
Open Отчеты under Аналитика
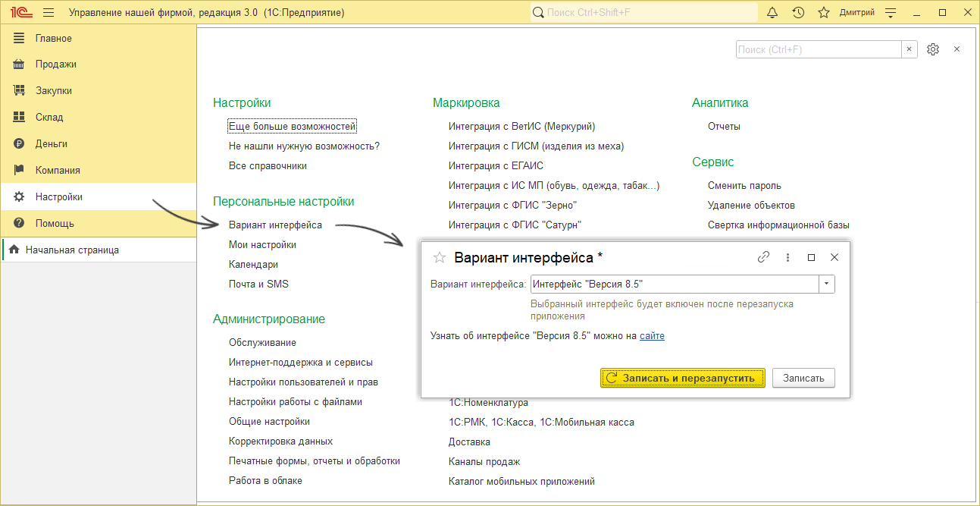[724, 127]
